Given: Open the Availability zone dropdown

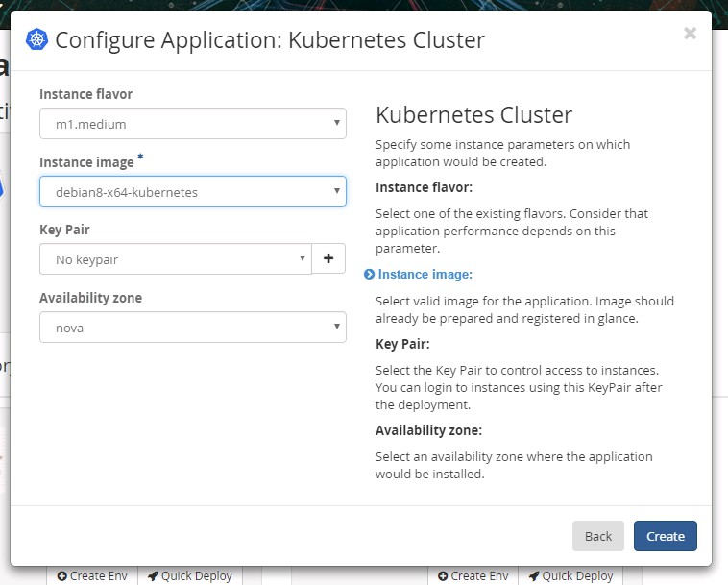Looking at the screenshot, I should (x=193, y=328).
